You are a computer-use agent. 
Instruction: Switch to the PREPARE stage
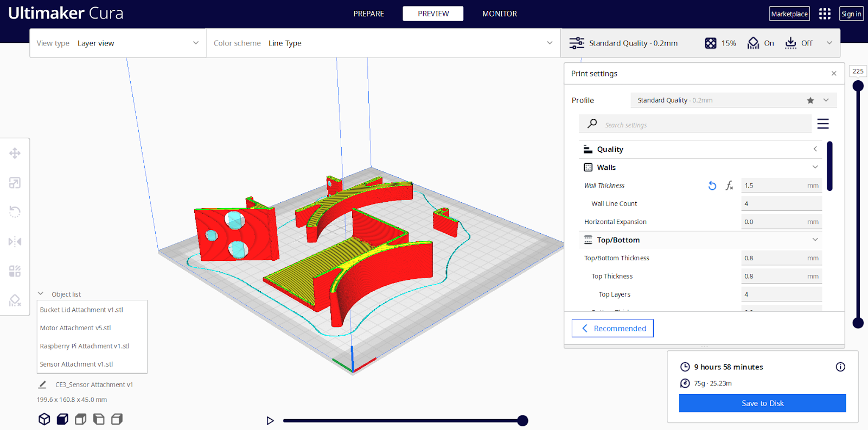[x=369, y=14]
